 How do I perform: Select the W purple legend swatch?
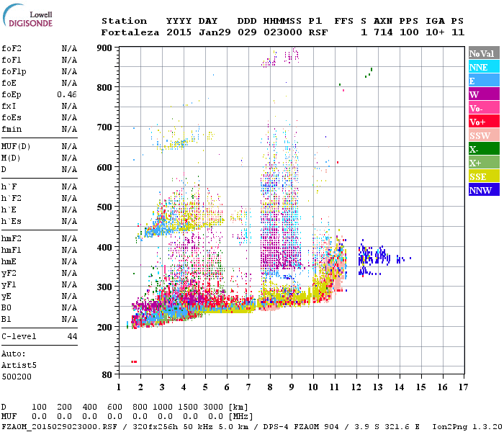point(484,94)
